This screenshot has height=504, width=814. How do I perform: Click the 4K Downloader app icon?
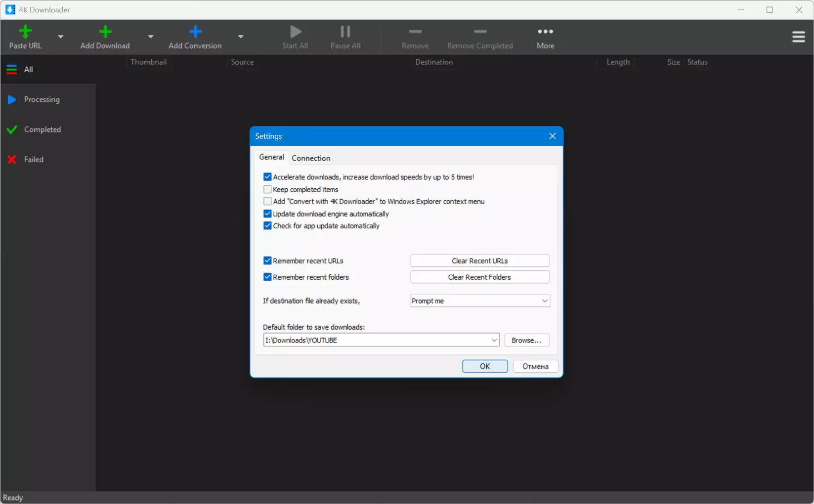[10, 10]
